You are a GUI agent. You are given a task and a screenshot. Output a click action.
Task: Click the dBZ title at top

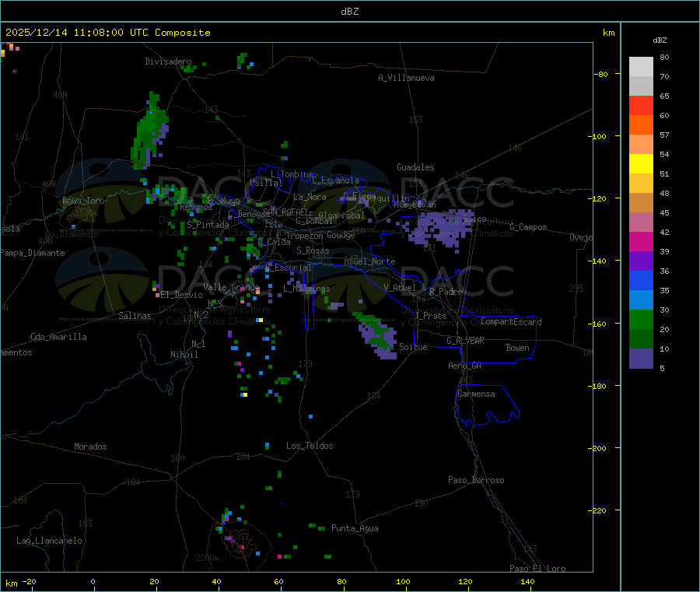coord(349,12)
